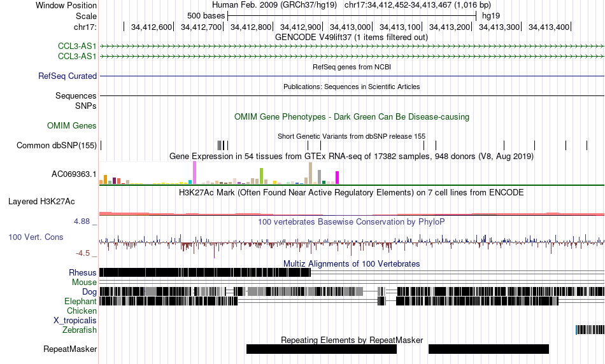Click the Chicken species label
This screenshot has height=364, width=605.
tap(82, 311)
